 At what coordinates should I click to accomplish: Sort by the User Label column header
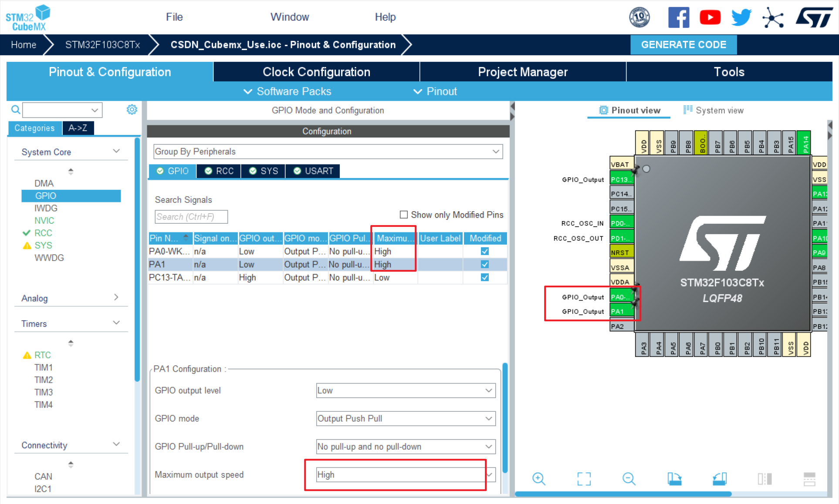[440, 238]
